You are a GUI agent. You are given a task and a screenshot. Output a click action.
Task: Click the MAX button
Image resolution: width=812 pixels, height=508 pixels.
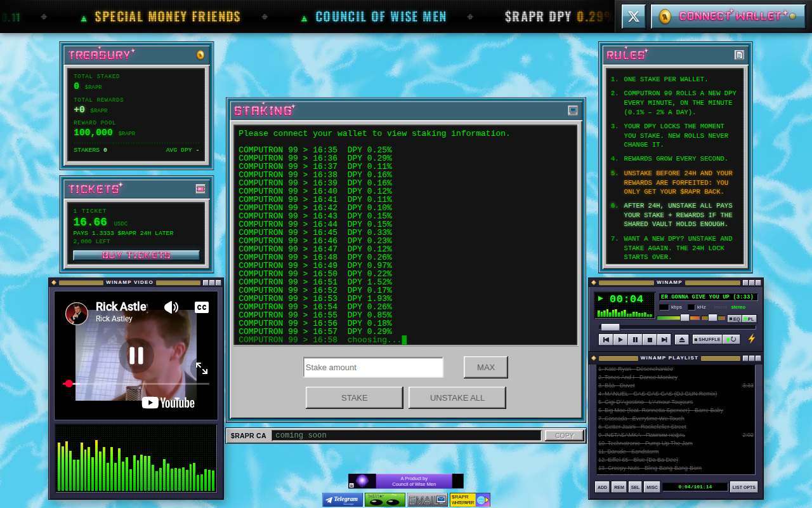(x=485, y=367)
